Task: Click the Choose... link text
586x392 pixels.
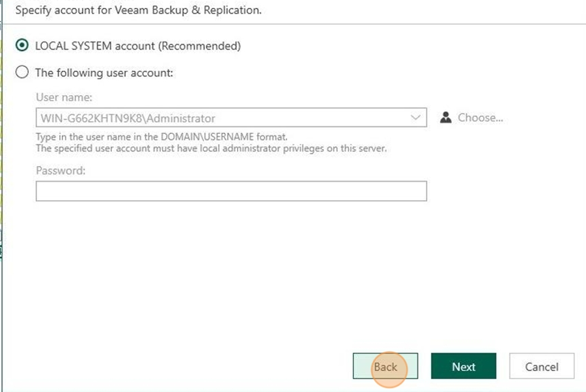Action: click(481, 118)
